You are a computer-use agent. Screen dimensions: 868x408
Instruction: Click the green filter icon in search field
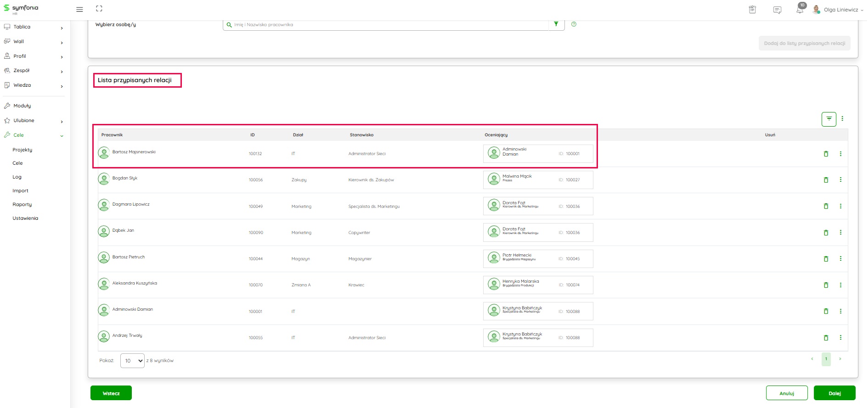[556, 24]
